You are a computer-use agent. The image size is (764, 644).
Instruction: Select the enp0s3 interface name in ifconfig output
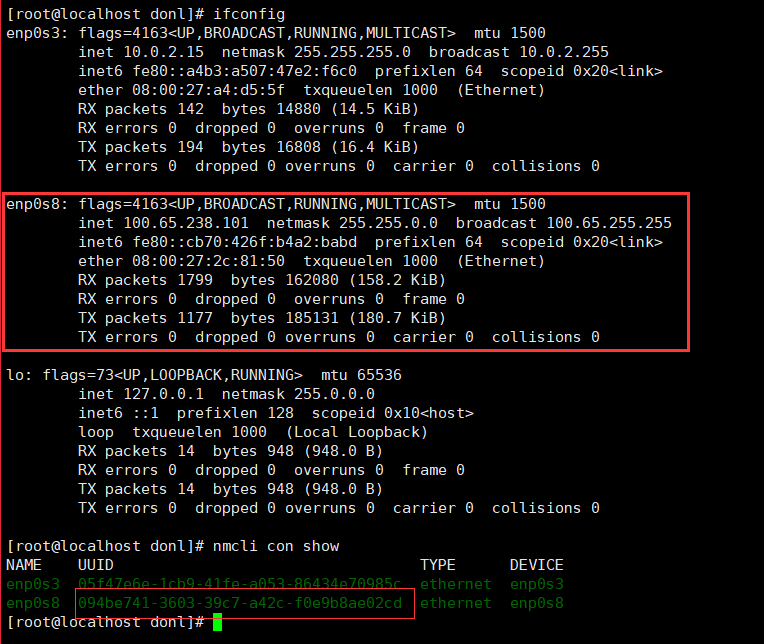click(x=33, y=33)
